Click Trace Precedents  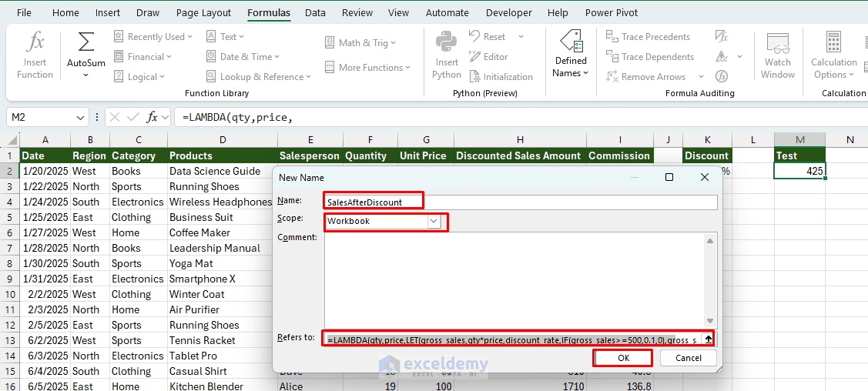[x=648, y=36]
